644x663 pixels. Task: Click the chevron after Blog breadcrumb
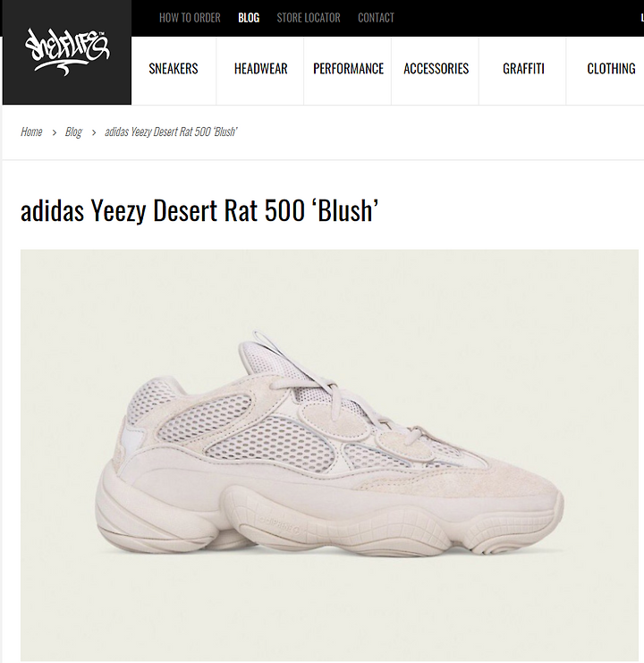tap(94, 132)
